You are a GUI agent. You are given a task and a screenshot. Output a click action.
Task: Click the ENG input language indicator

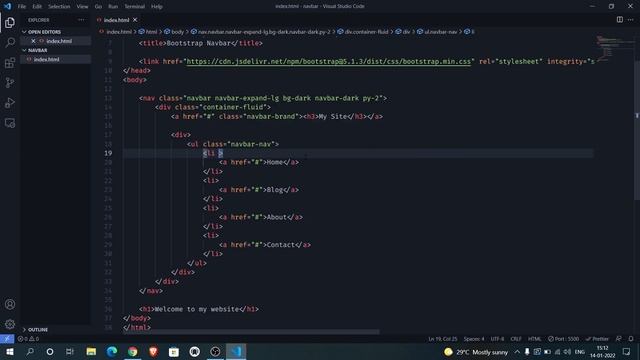pyautogui.click(x=580, y=352)
